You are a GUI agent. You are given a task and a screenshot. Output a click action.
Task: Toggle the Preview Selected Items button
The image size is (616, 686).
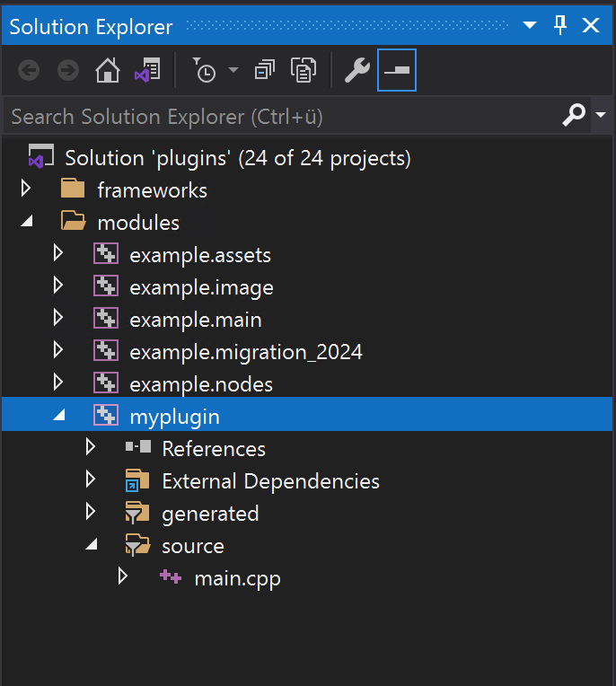397,71
